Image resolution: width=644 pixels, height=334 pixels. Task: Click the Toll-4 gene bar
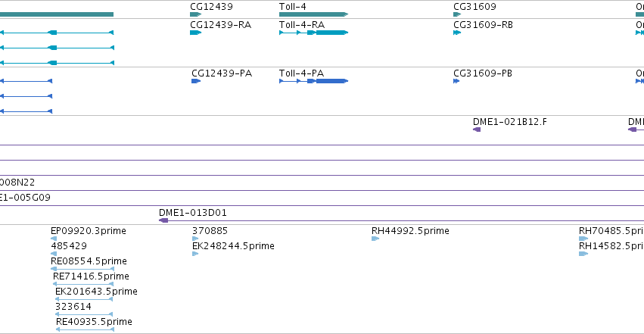pyautogui.click(x=313, y=14)
